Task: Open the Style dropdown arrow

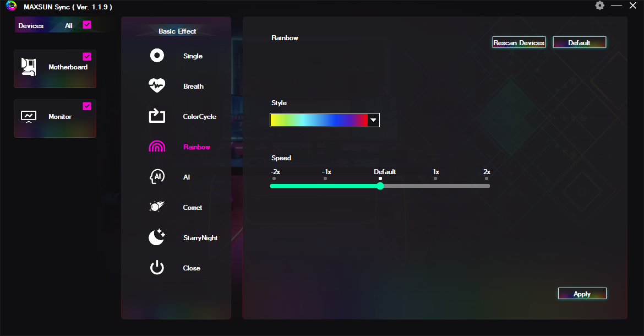Action: (373, 120)
